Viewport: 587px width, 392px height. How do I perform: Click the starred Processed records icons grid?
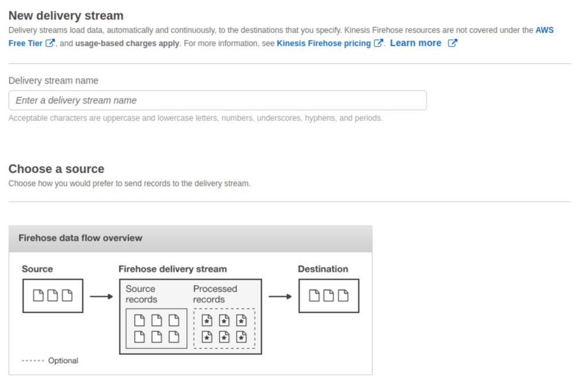[x=224, y=328]
